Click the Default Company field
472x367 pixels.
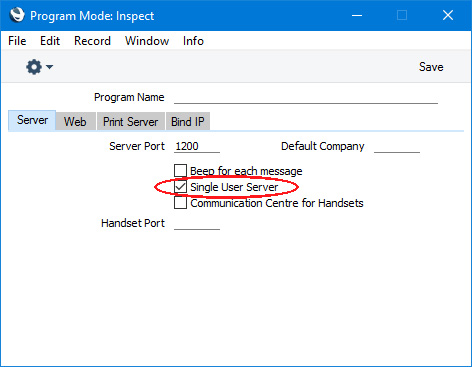pyautogui.click(x=397, y=146)
